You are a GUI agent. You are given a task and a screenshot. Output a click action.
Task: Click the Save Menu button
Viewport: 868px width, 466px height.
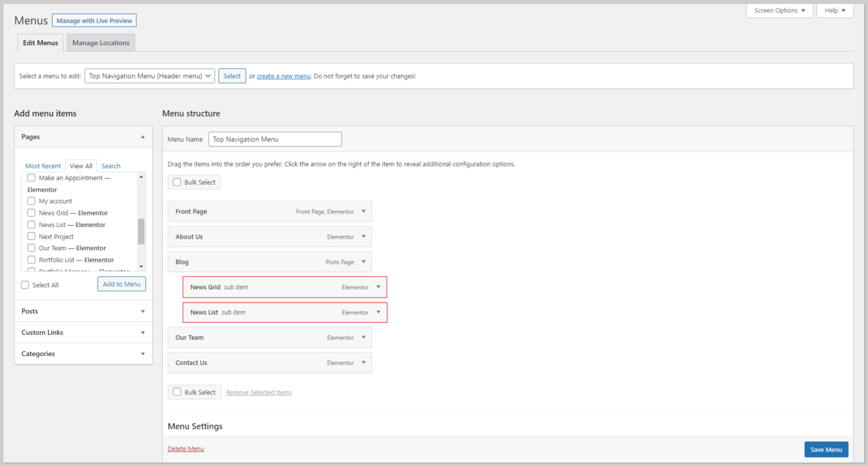[826, 450]
